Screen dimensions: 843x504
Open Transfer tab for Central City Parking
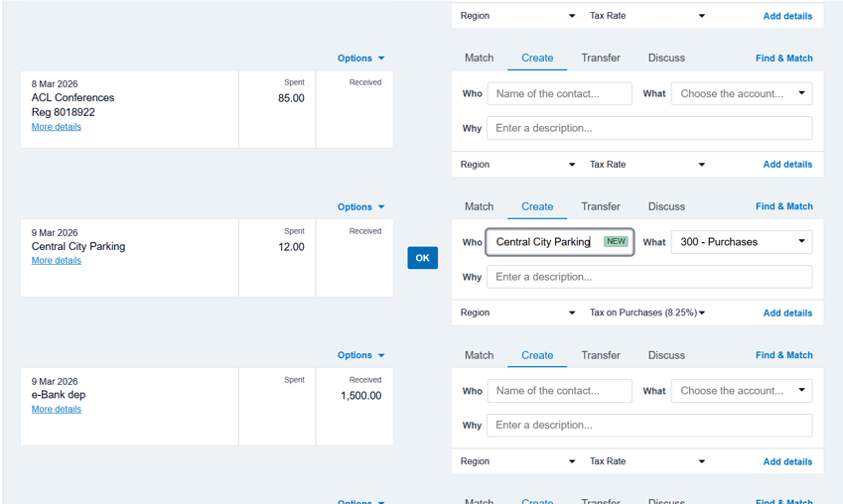point(601,206)
